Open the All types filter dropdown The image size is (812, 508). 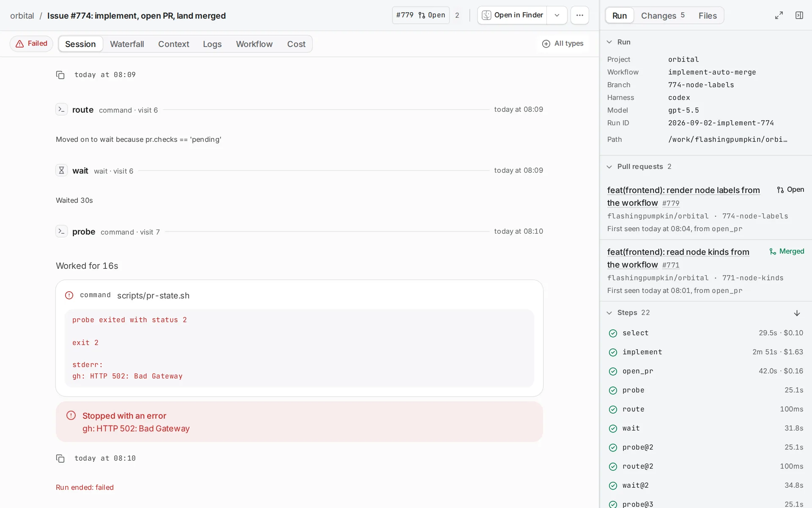(563, 44)
